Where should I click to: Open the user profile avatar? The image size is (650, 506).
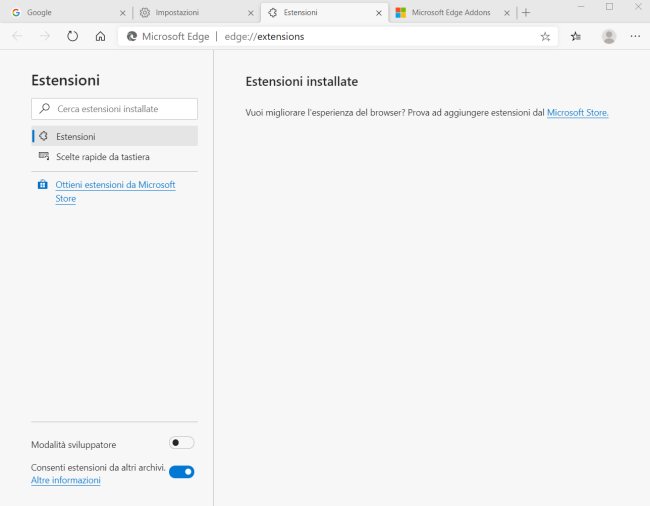[x=608, y=36]
